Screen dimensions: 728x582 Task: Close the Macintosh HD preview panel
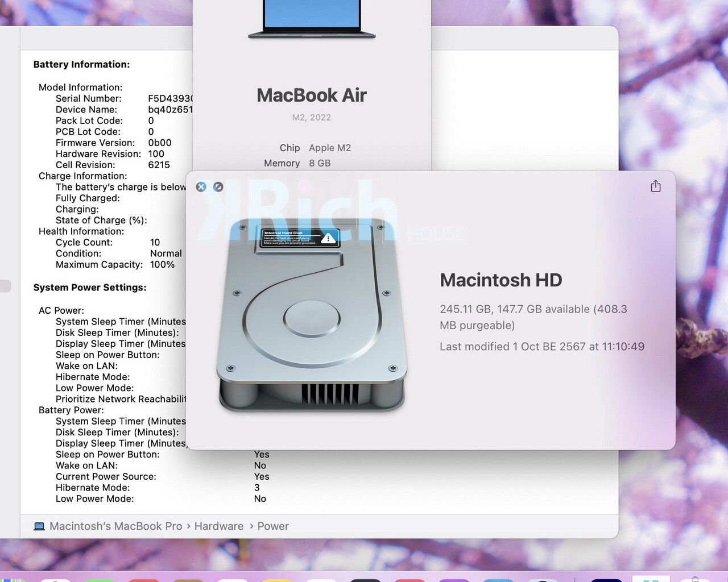point(201,187)
